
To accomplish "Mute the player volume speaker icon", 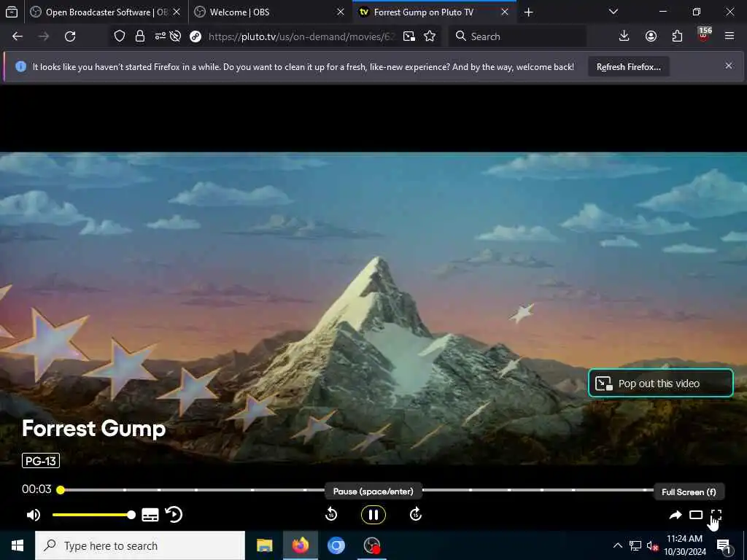I will point(34,516).
